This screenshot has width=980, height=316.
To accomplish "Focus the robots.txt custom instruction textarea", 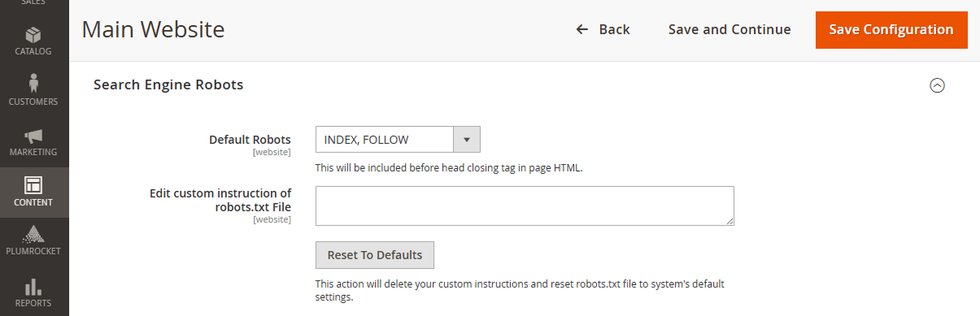I will [525, 206].
